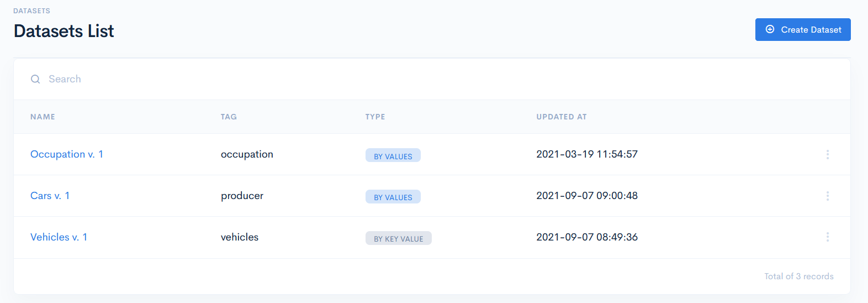The height and width of the screenshot is (303, 868).
Task: Click the UPDATED AT column header
Action: click(x=562, y=117)
